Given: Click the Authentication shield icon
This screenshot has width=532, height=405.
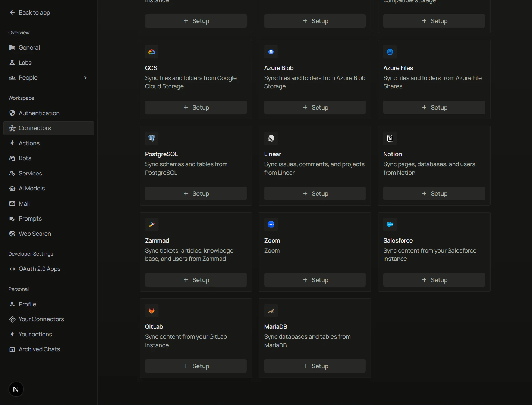Looking at the screenshot, I should pyautogui.click(x=12, y=113).
